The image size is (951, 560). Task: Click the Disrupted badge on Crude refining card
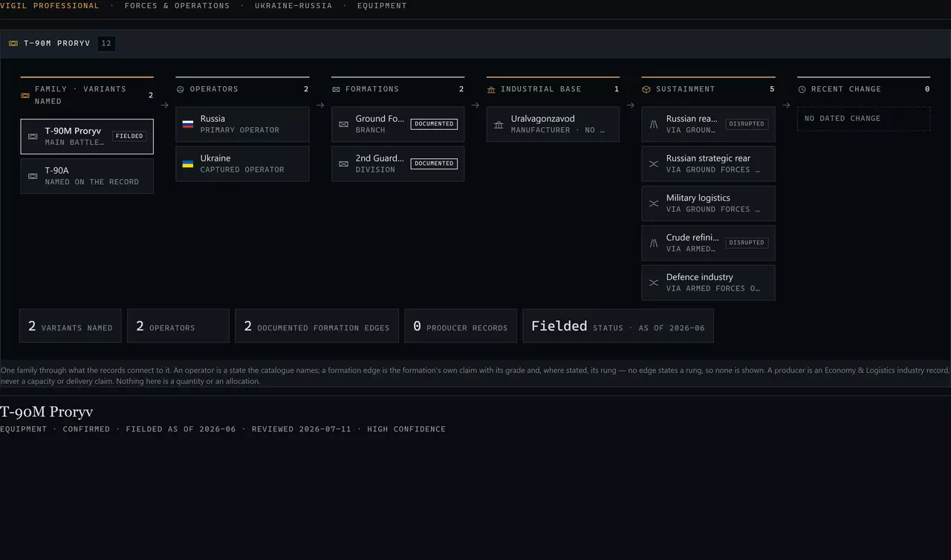point(747,243)
